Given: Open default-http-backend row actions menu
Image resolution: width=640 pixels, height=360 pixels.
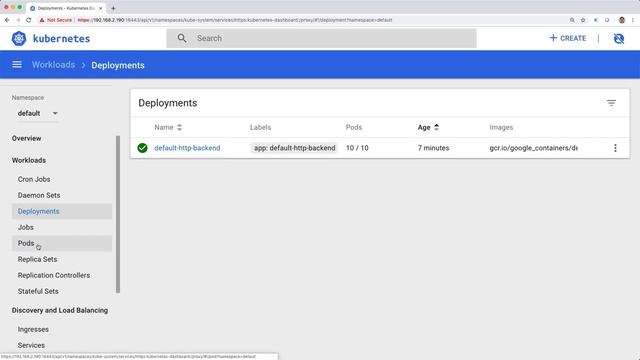Looking at the screenshot, I should coord(615,148).
